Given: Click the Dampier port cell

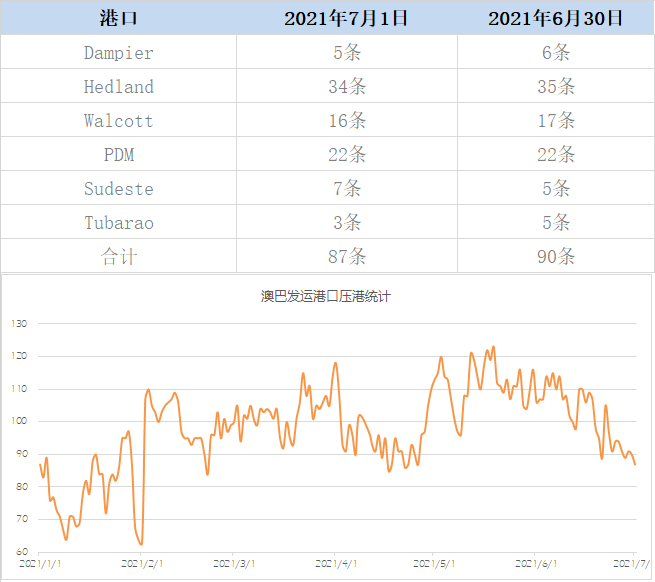Looking at the screenshot, I should coord(119,53).
